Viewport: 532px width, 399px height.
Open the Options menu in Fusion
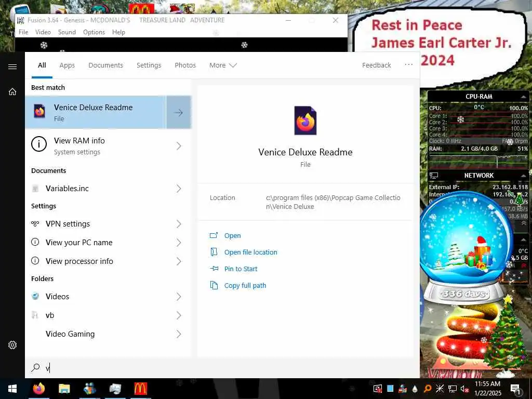[94, 32]
